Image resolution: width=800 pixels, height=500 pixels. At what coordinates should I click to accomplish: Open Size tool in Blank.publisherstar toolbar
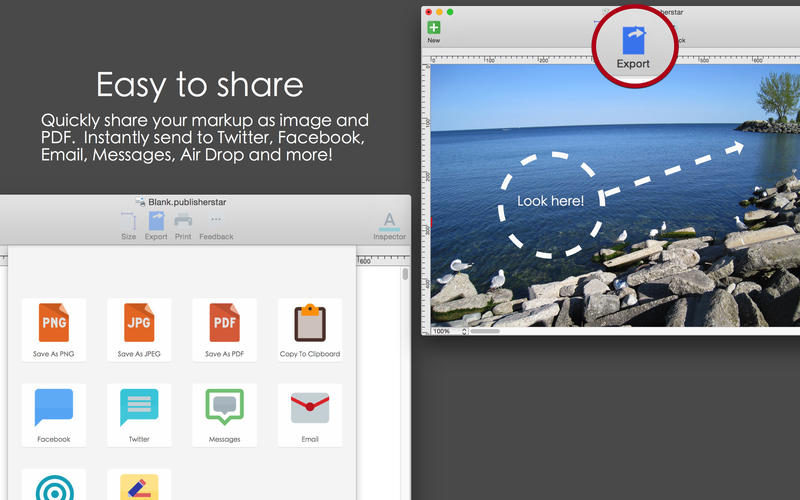[x=129, y=226]
